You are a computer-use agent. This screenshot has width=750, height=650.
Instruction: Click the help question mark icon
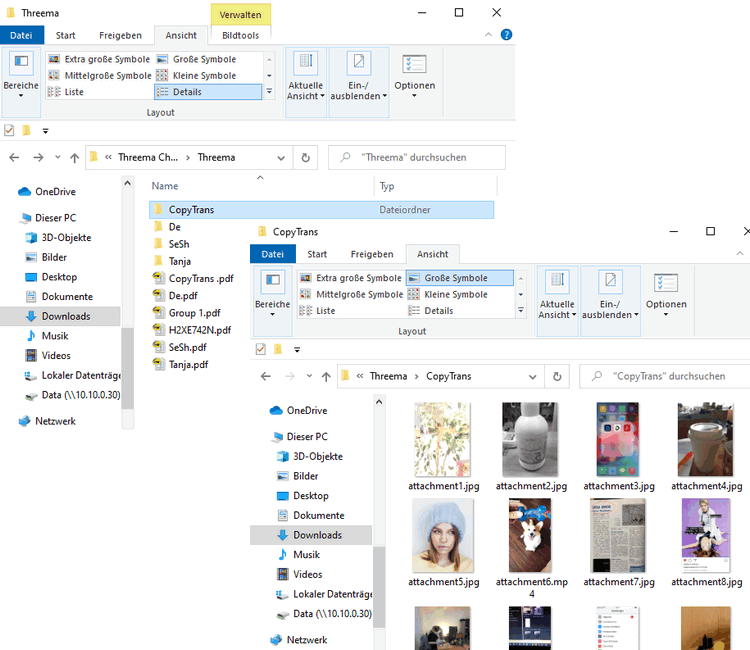point(506,35)
